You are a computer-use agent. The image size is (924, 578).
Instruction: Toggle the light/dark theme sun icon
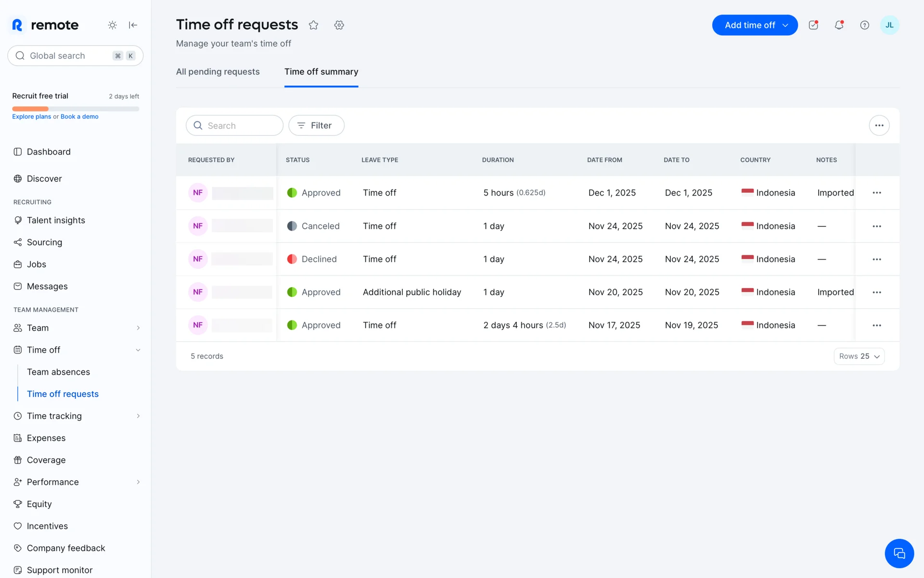coord(112,25)
